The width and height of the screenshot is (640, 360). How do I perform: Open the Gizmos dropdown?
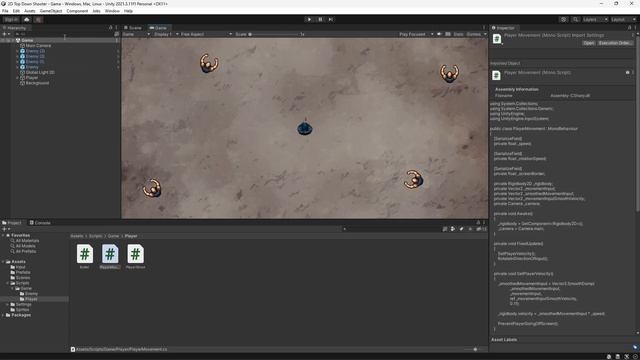pyautogui.click(x=476, y=34)
